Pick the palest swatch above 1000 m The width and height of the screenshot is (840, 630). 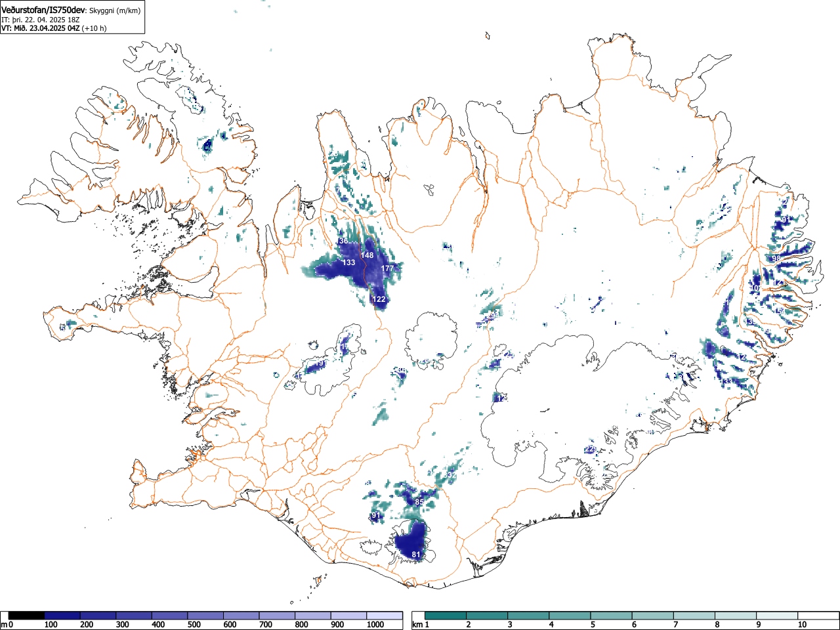click(x=385, y=616)
